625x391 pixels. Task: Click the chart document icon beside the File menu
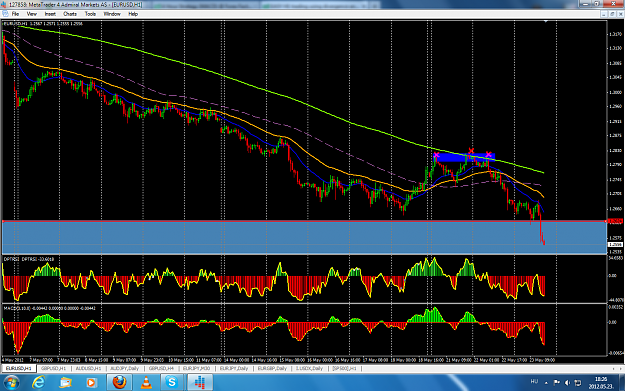pos(5,14)
